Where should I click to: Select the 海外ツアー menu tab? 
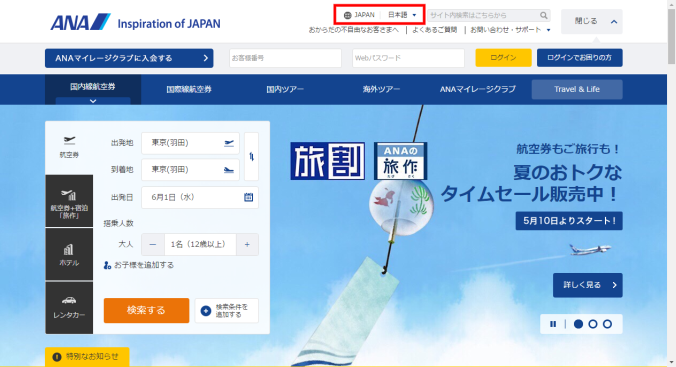click(381, 89)
